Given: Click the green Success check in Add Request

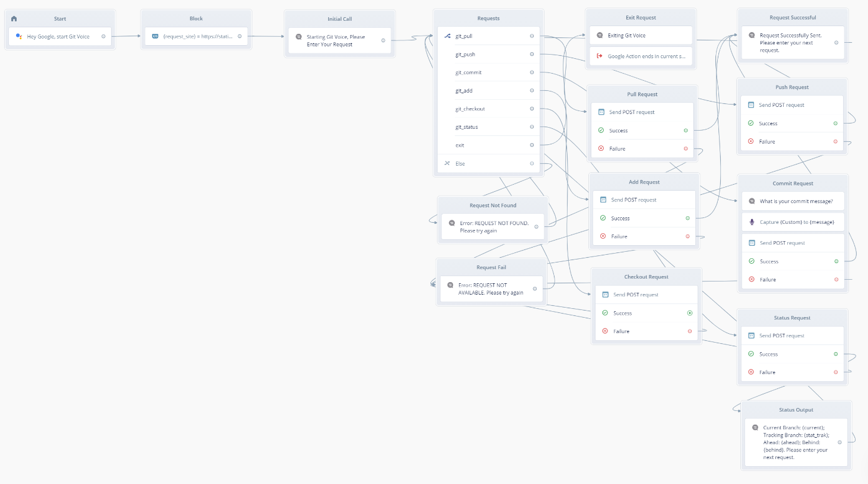Looking at the screenshot, I should [x=603, y=218].
